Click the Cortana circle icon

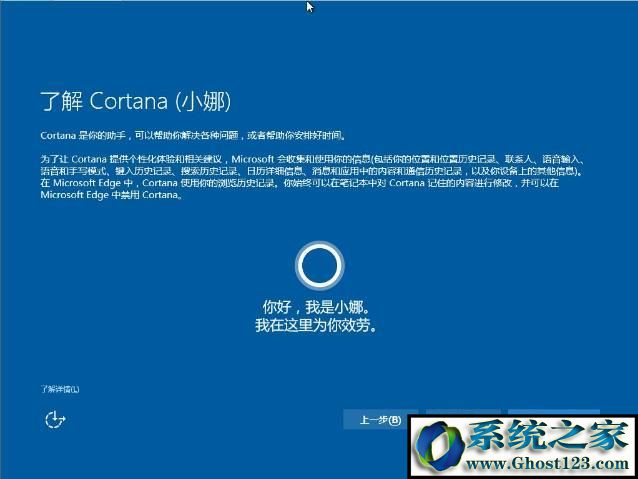point(320,265)
